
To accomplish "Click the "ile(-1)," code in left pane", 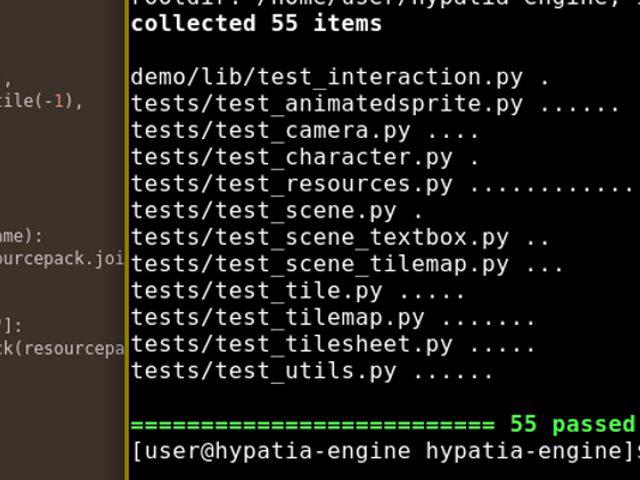I will 42,101.
